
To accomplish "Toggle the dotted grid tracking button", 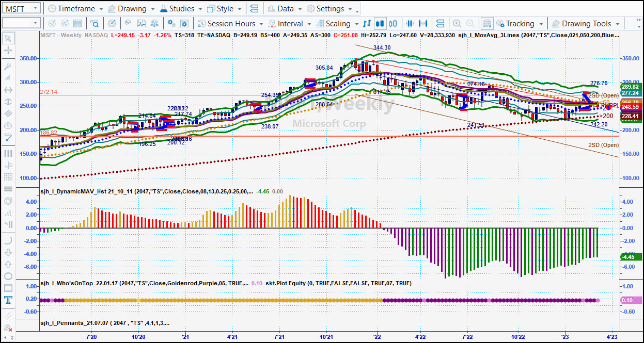I will pos(486,23).
